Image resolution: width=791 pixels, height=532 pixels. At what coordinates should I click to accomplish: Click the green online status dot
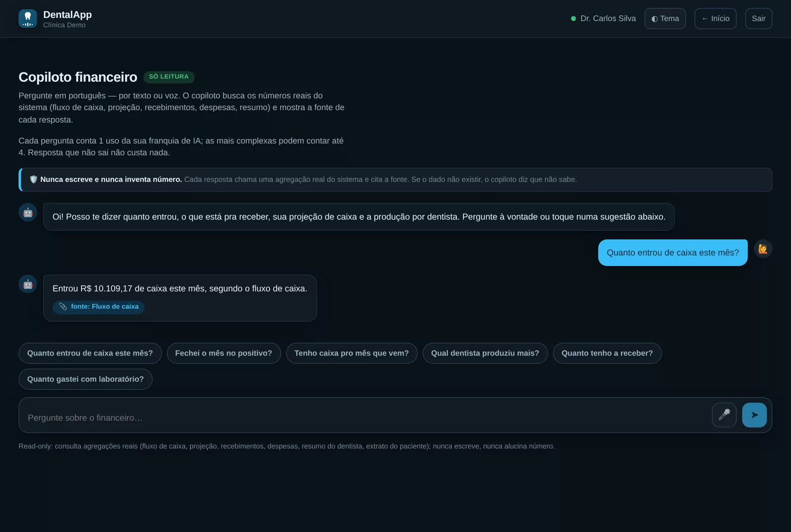(573, 19)
